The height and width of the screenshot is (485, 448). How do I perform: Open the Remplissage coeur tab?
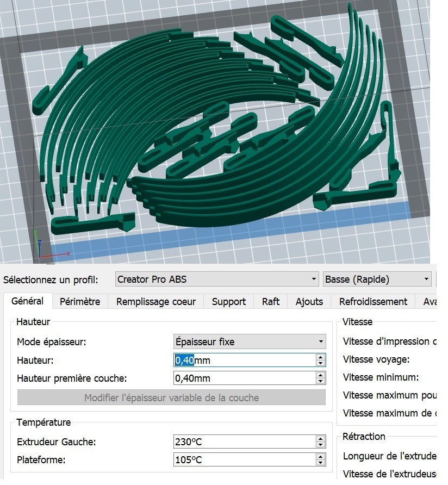point(155,301)
